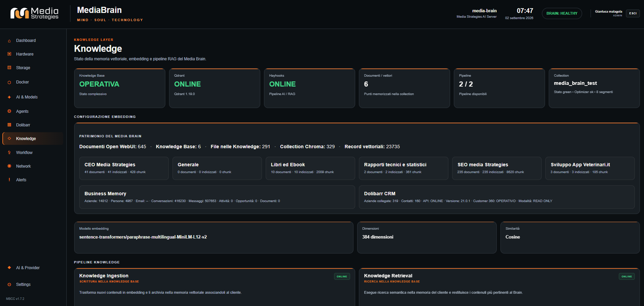
Task: Select the Rapporti tecnici e statistici card
Action: (403, 168)
